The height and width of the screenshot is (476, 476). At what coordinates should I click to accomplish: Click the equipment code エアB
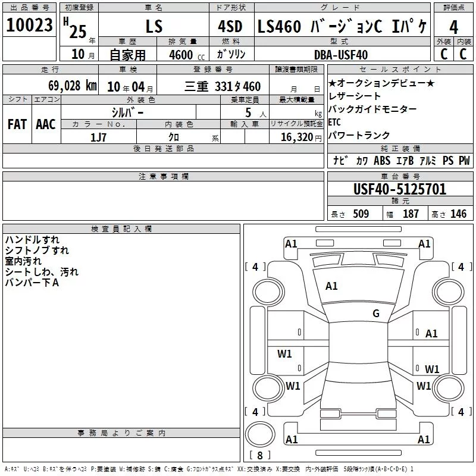[405, 161]
